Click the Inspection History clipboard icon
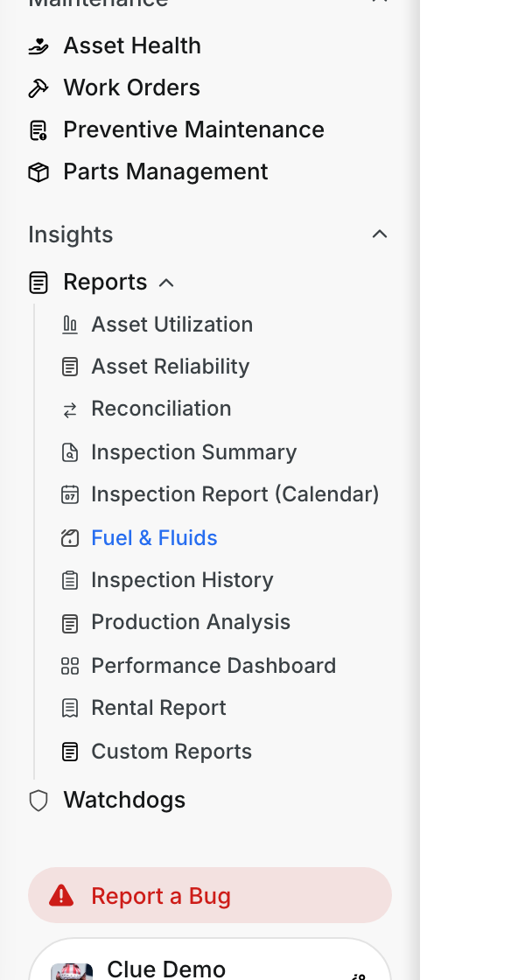The height and width of the screenshot is (980, 525). 70,581
